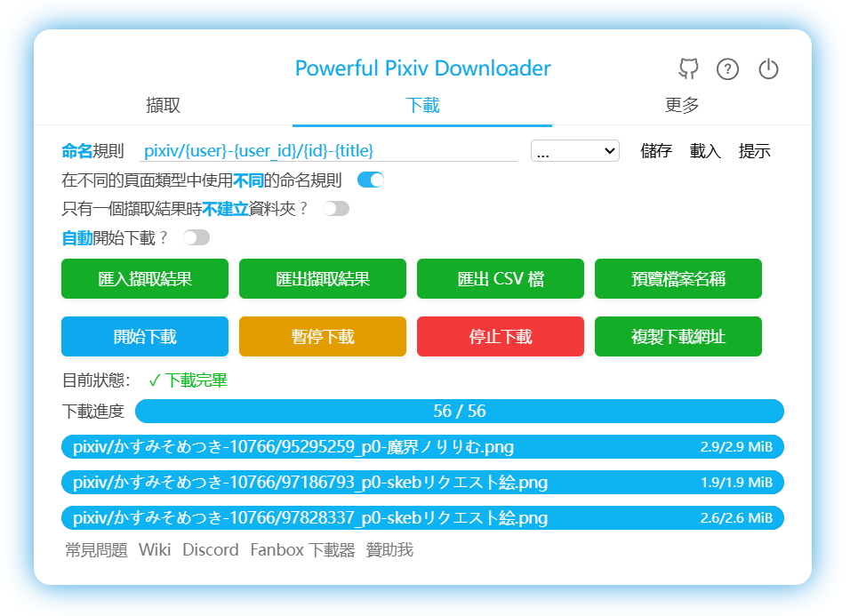Switch to the 擷取 tab
The image size is (850, 616).
coord(164,105)
